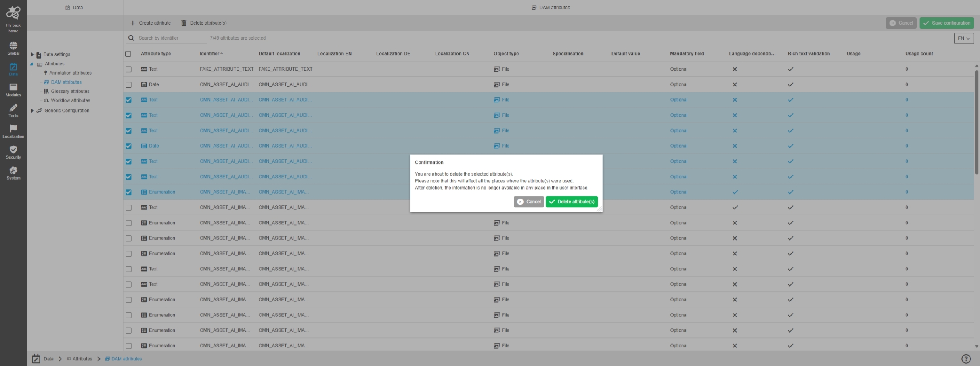Uncheck the selected Enumeration row checkbox
The image size is (980, 366).
point(128,192)
